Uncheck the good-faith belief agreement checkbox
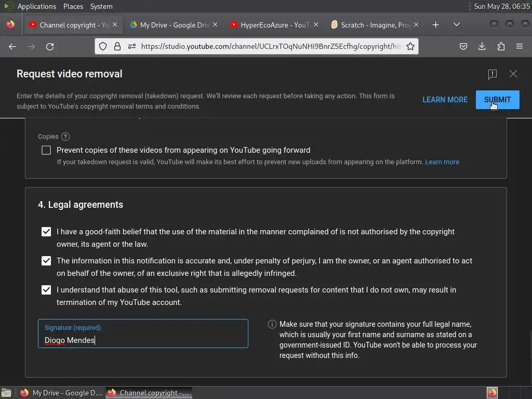Viewport: 532px width, 399px height. [x=46, y=232]
